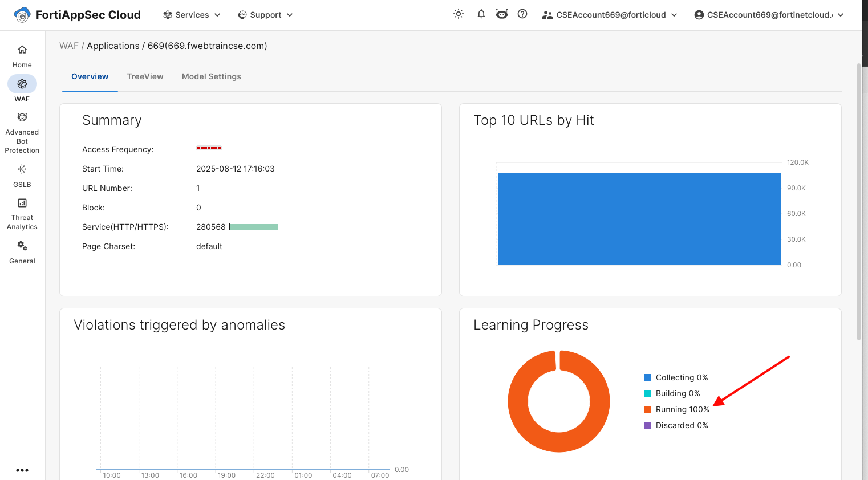868x480 pixels.
Task: Click the 19:00 time axis label
Action: [x=226, y=475]
